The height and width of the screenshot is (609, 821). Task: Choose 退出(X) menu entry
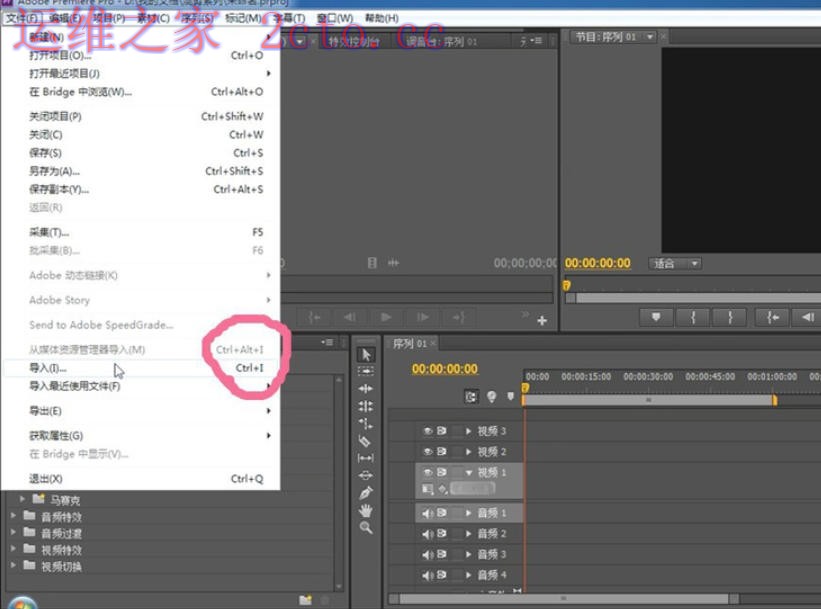[x=141, y=479]
